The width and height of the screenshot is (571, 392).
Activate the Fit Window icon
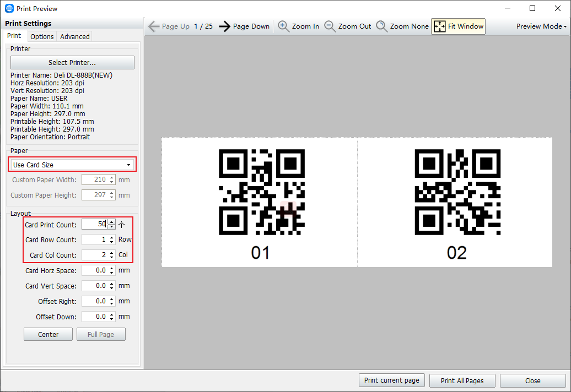439,26
